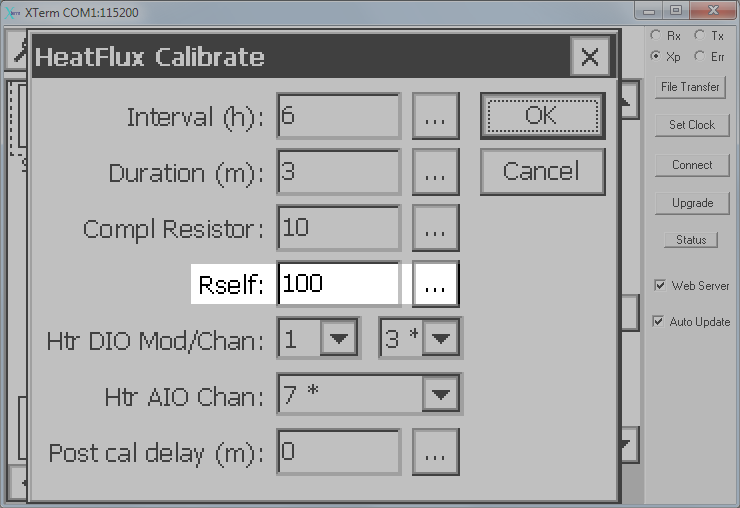This screenshot has height=508, width=740.
Task: Toggle the Web Server checkbox
Action: click(x=660, y=285)
